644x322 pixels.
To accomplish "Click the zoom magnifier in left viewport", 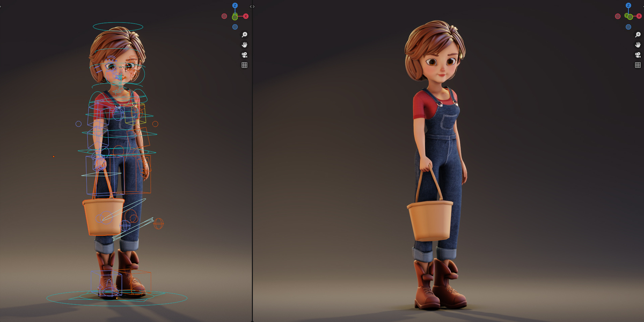I will [x=244, y=34].
